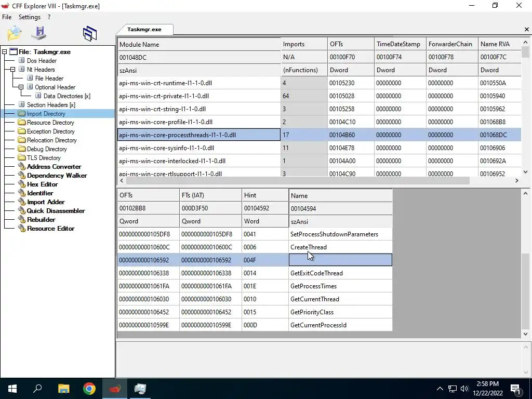Click the multiple windows toolbar icon
Viewport: 532px width, 399px height.
tap(90, 34)
